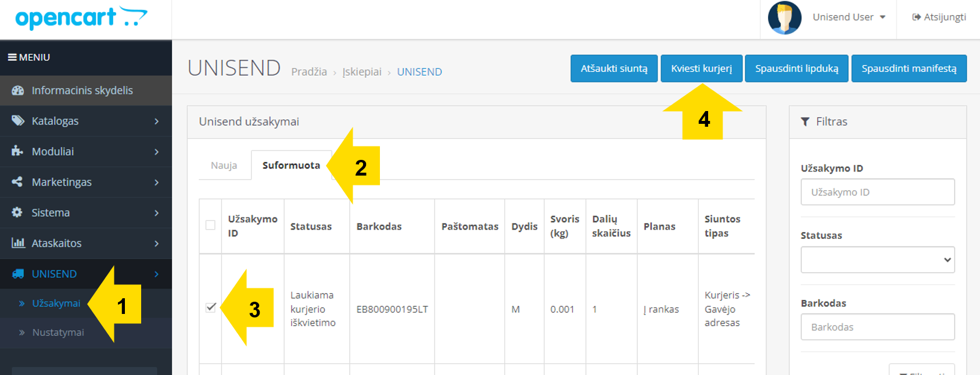This screenshot has width=980, height=375.
Task: Click the Katalogas tag icon
Action: coord(18,121)
